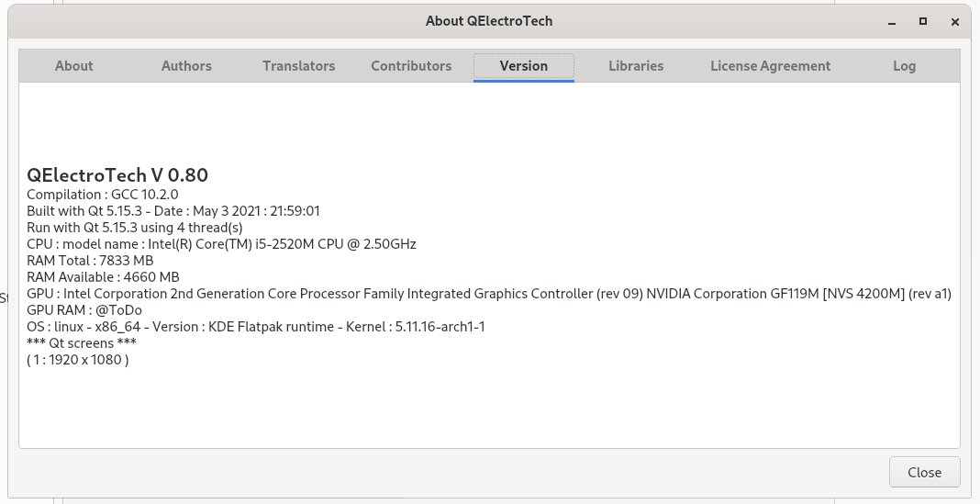Open the Log tab

(904, 66)
